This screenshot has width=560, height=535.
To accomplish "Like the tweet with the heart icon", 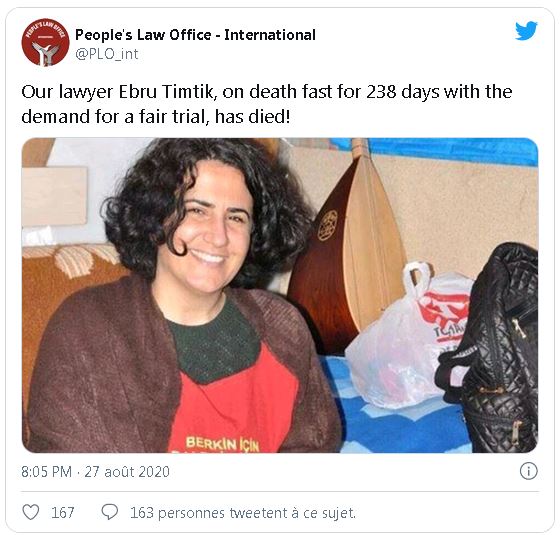I will [x=31, y=512].
